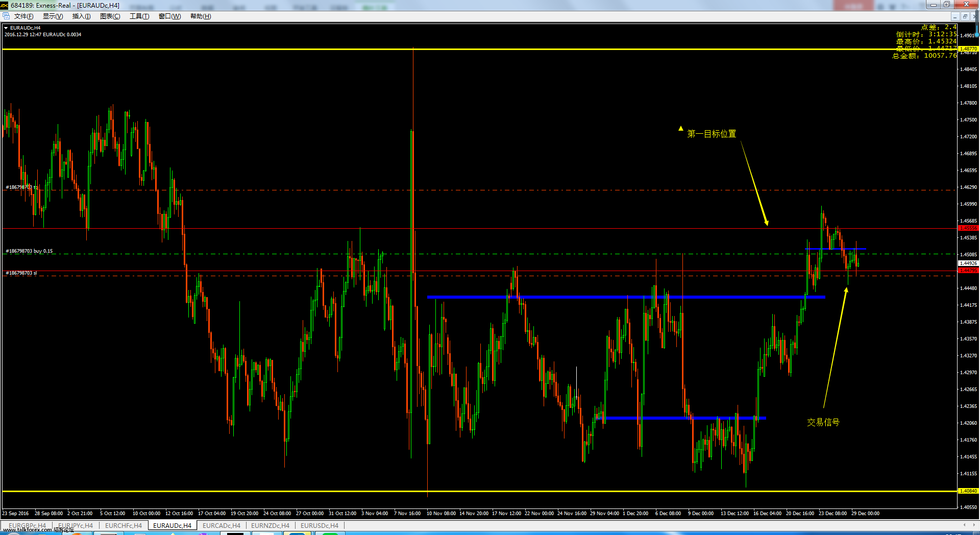Select the 交易信号 text annotation

click(x=823, y=422)
